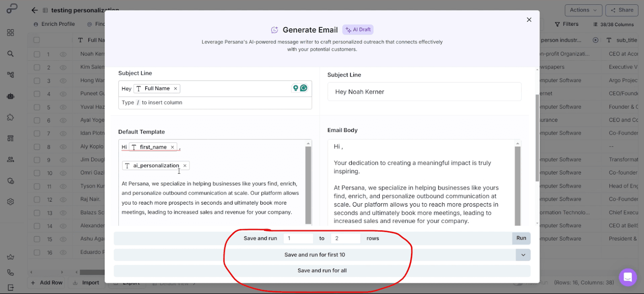Open the crown upgrade icon in sidebar

[x=10, y=257]
